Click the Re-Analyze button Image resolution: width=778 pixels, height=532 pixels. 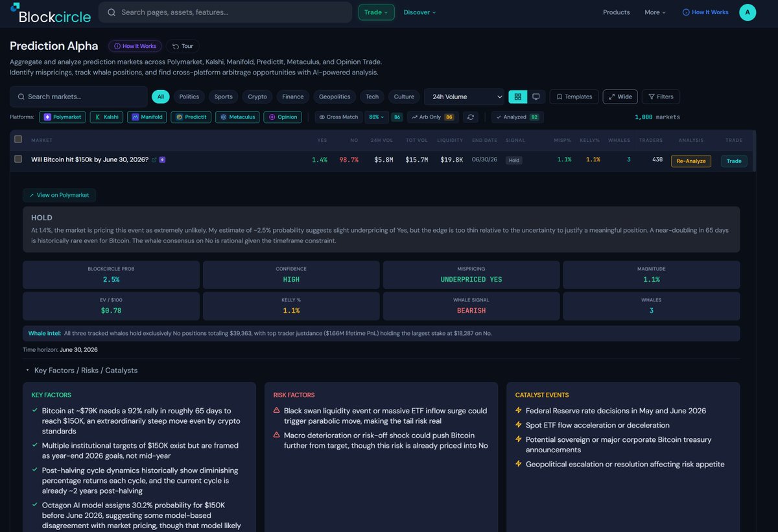click(x=691, y=161)
